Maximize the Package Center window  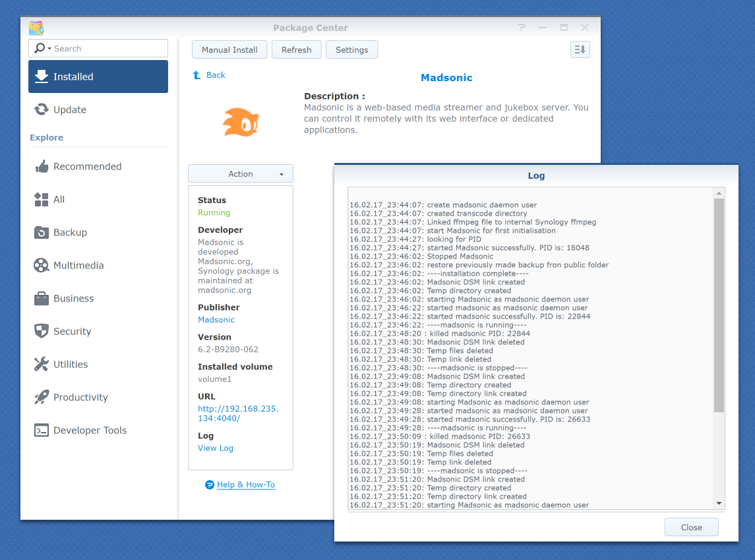tap(564, 28)
